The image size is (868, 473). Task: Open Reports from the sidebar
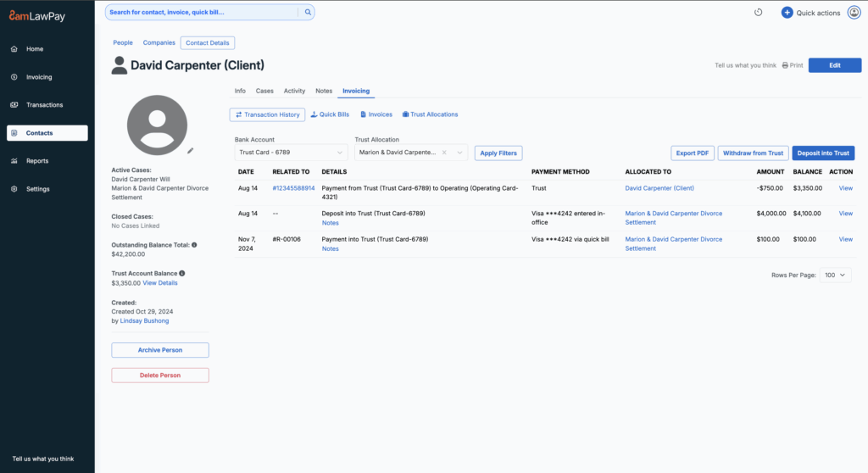click(36, 161)
